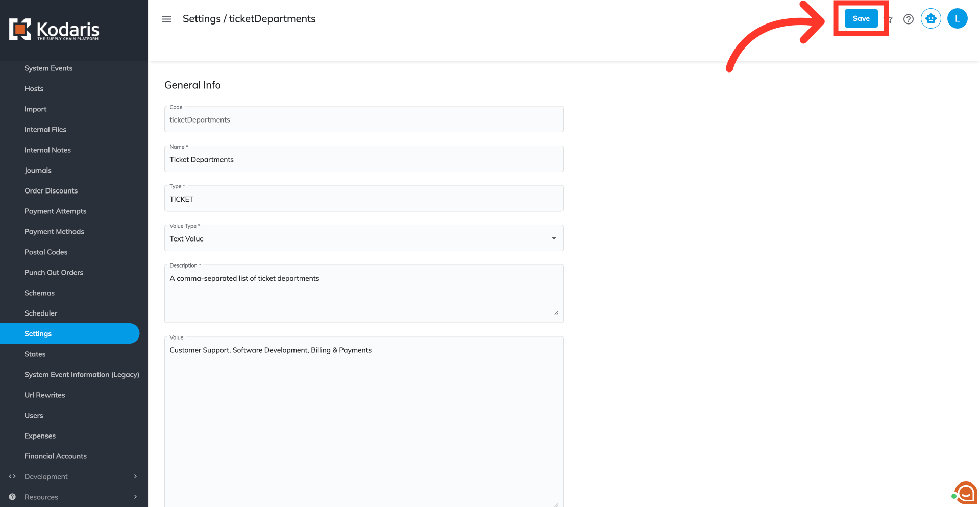Select the active Settings sidebar item

(x=69, y=333)
